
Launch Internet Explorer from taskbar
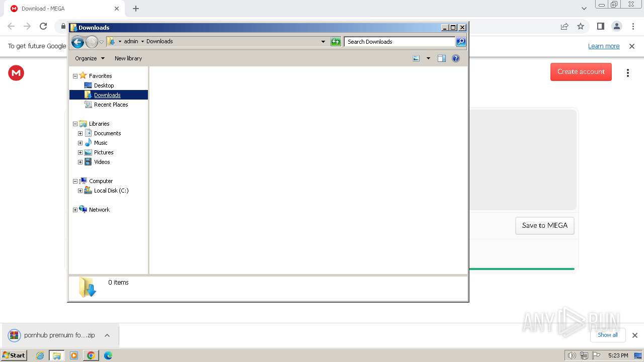click(40, 355)
